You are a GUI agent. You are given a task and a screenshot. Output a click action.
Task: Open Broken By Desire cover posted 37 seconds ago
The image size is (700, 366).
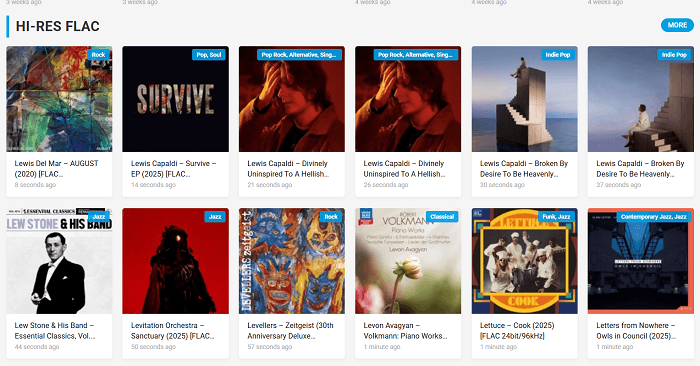pos(641,99)
